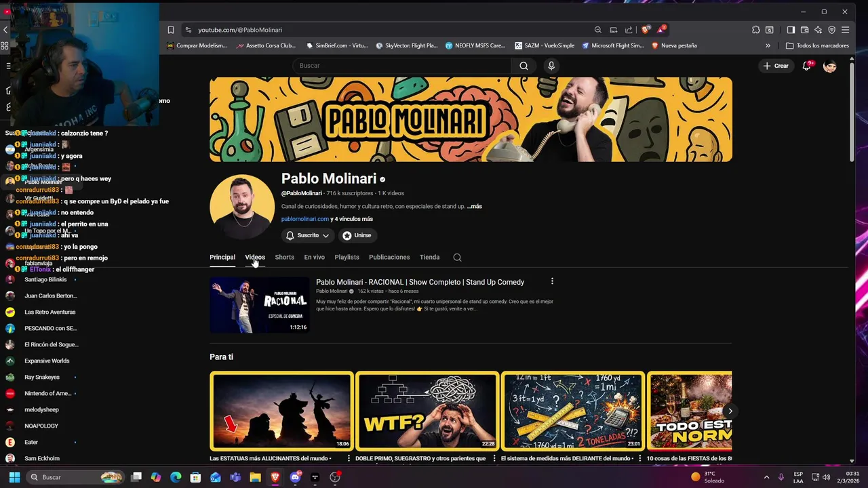This screenshot has height=488, width=868.
Task: Open the Brave Wallet icon
Action: click(x=804, y=30)
